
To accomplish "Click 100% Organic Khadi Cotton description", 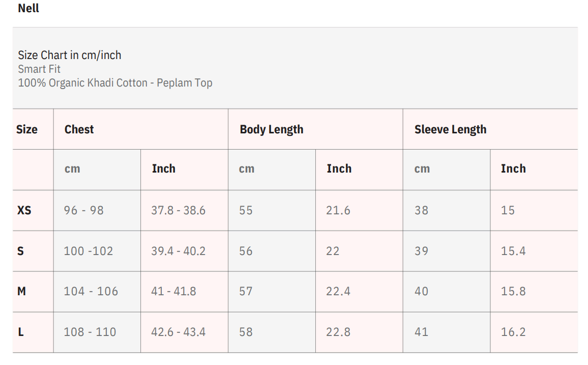I will pyautogui.click(x=115, y=82).
